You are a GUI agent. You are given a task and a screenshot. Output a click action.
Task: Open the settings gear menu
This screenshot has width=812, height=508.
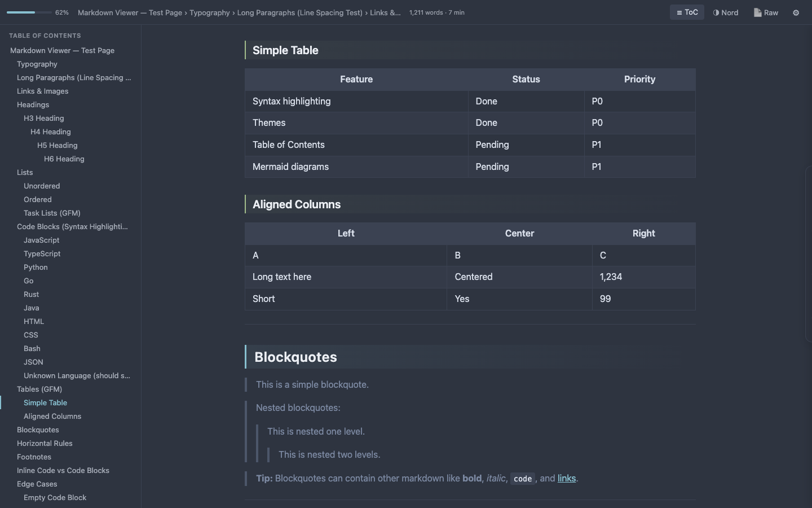[x=796, y=12]
